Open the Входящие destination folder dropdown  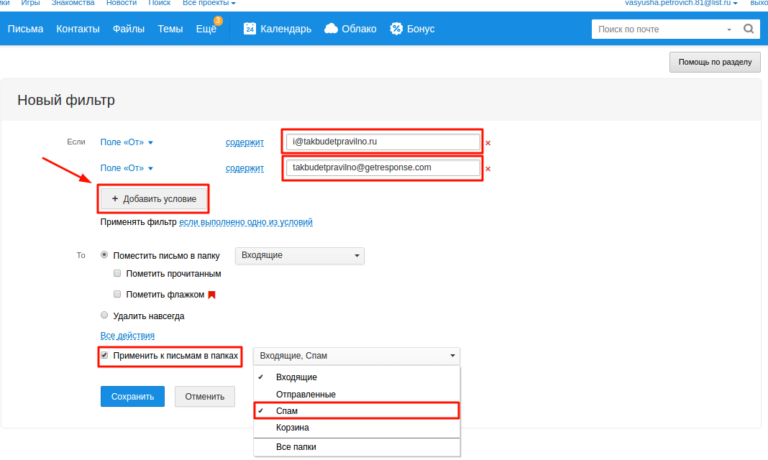(x=299, y=256)
